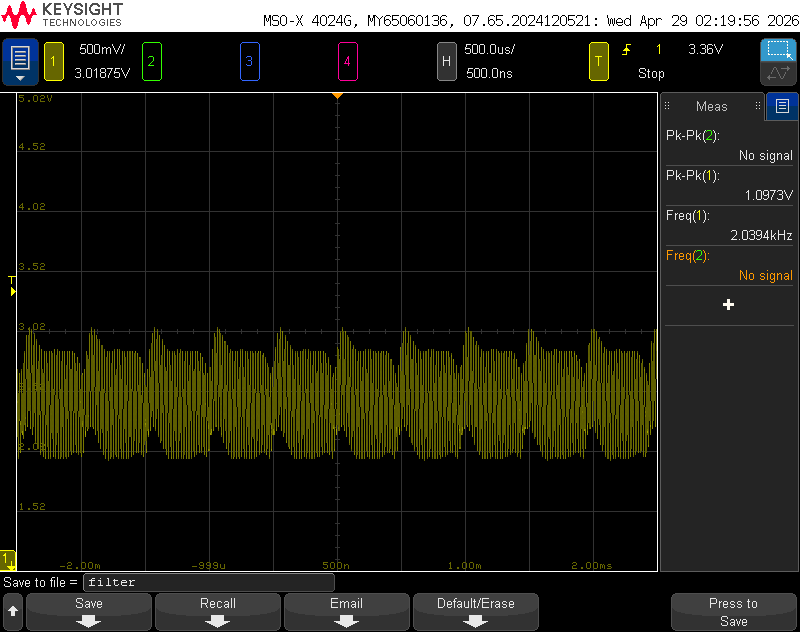800x632 pixels.
Task: Open the Default/Erase softkey menu
Action: pyautogui.click(x=476, y=612)
